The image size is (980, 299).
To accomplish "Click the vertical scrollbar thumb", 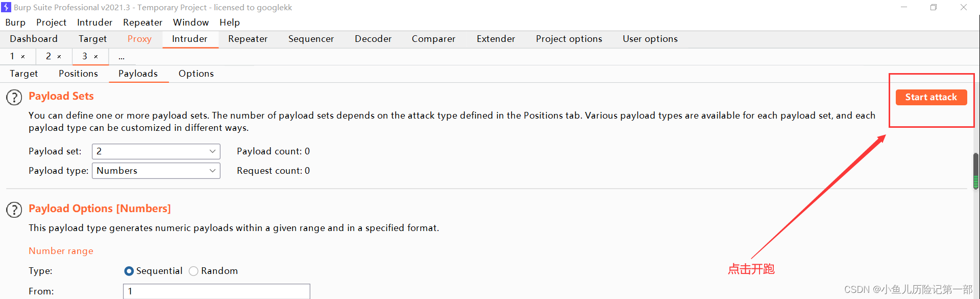I will tap(976, 171).
